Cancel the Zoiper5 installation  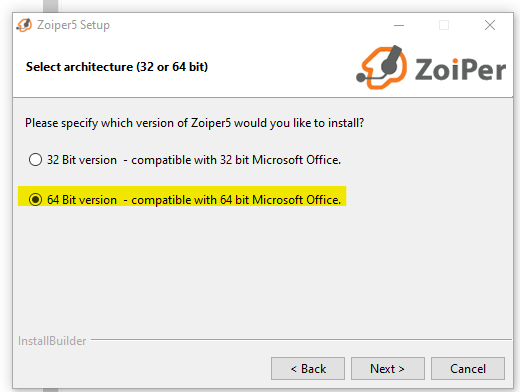coord(468,369)
